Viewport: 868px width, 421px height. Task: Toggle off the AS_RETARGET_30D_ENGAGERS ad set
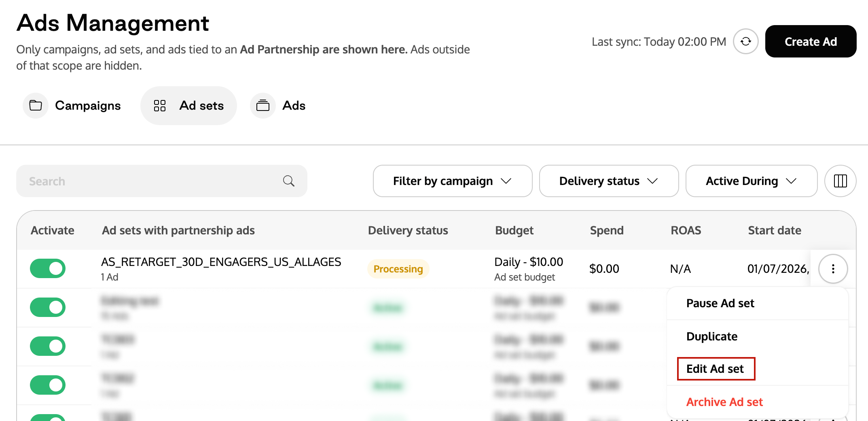tap(48, 268)
